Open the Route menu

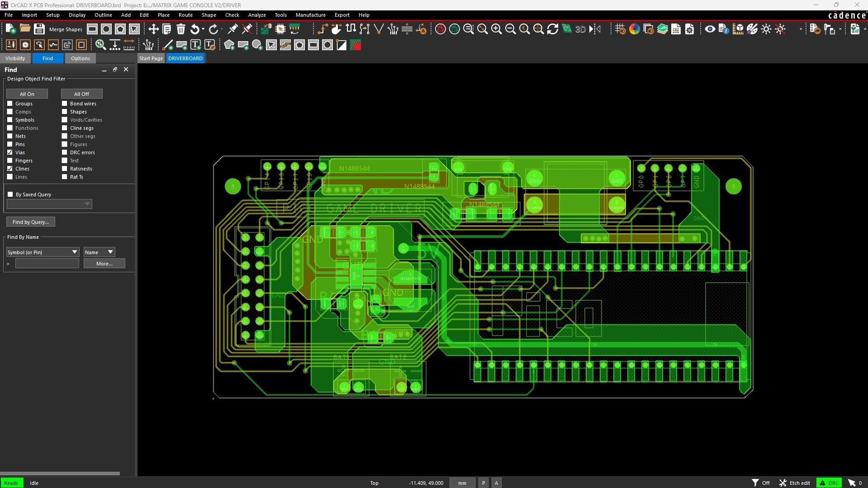tap(185, 15)
